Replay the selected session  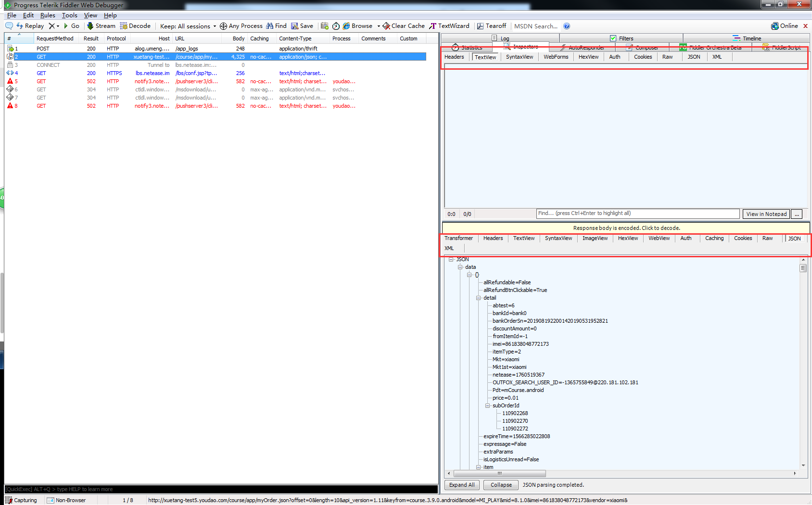[30, 26]
